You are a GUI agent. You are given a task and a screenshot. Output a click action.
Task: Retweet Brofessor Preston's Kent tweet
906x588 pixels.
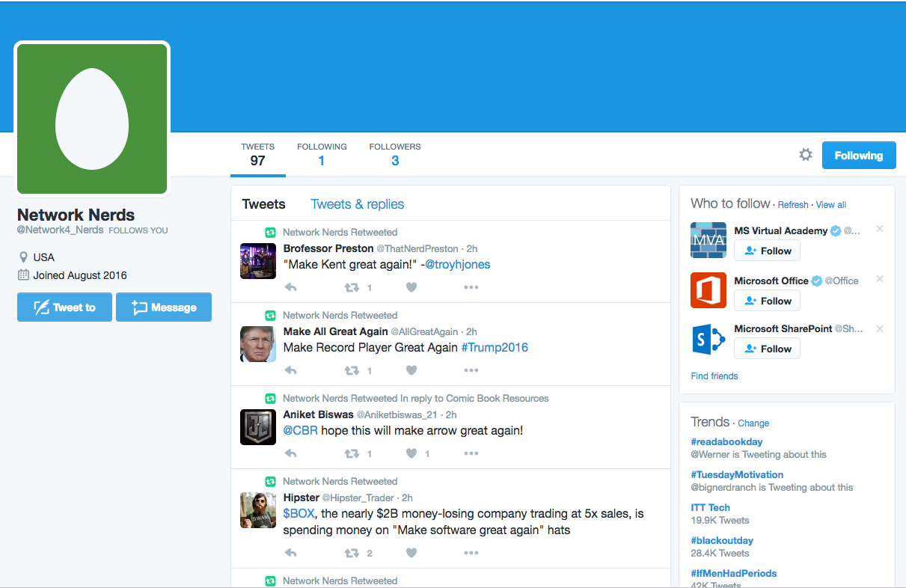(x=352, y=287)
